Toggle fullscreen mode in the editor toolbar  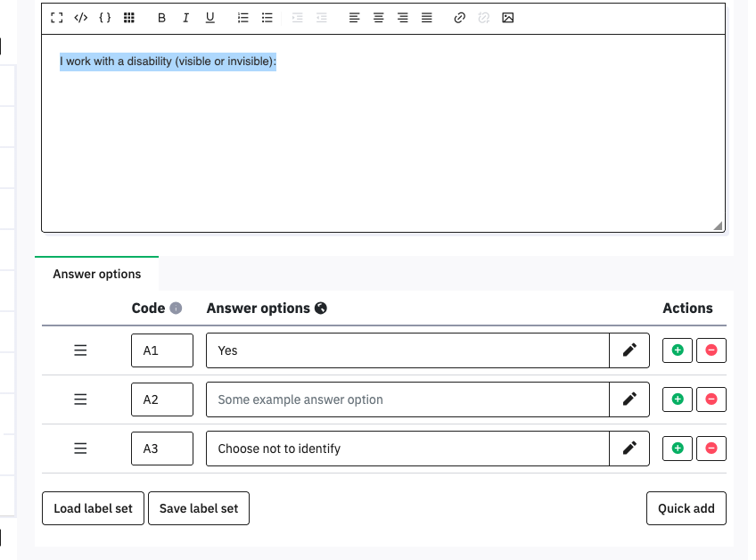pyautogui.click(x=57, y=18)
